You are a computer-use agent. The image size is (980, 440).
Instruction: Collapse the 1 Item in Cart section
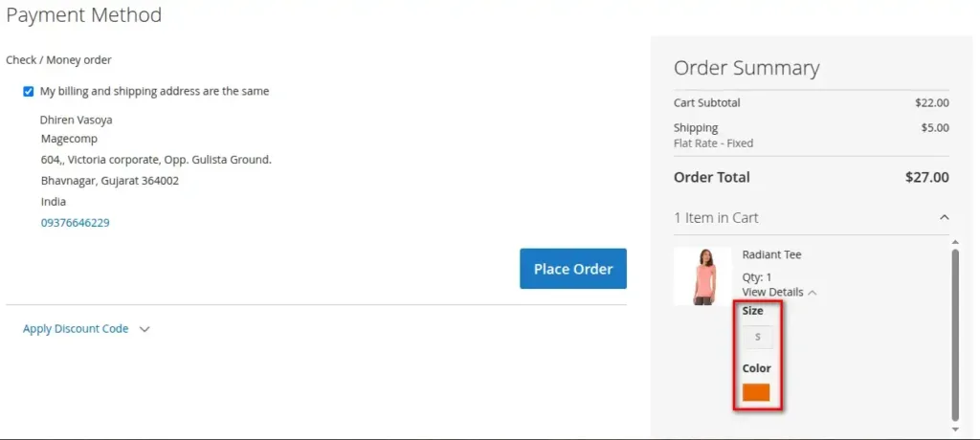pyautogui.click(x=716, y=218)
